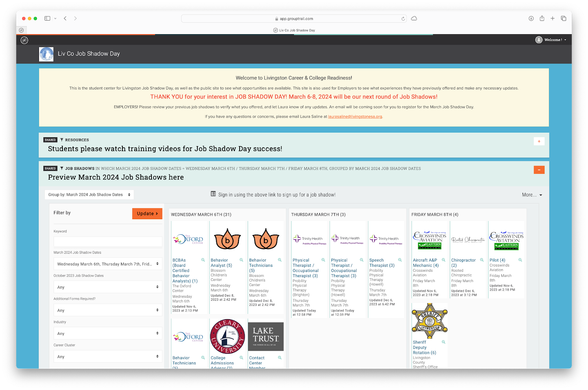Click the laurasaline@livingstonesa.org email link
Viewport: 588px width, 390px height.
(x=355, y=117)
